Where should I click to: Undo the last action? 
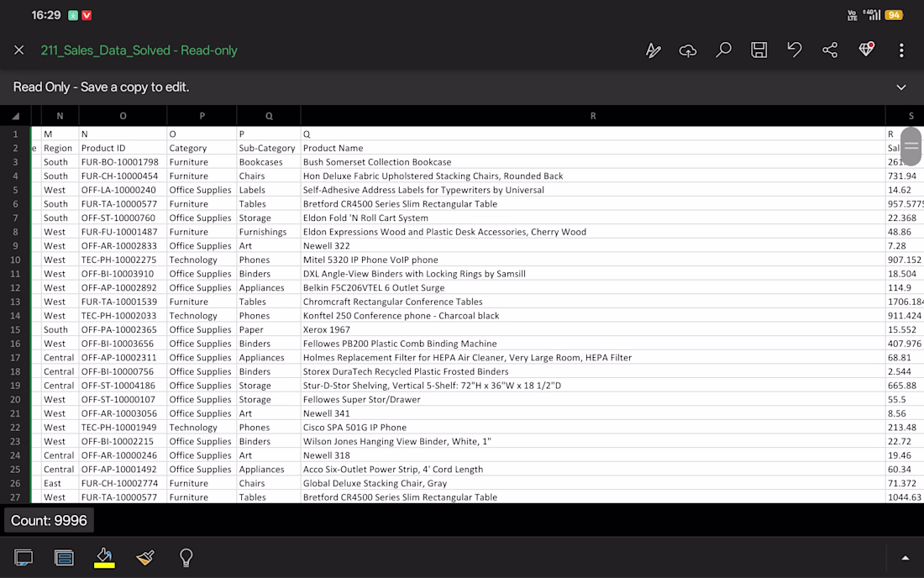[795, 50]
